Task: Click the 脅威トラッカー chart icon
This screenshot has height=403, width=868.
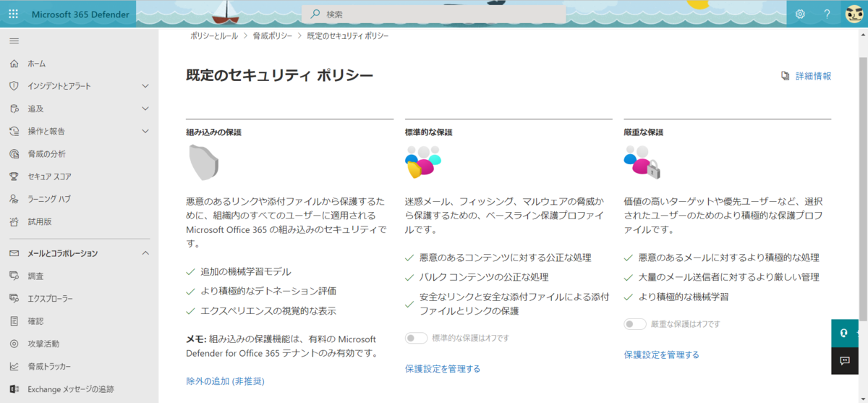Action: pos(14,366)
